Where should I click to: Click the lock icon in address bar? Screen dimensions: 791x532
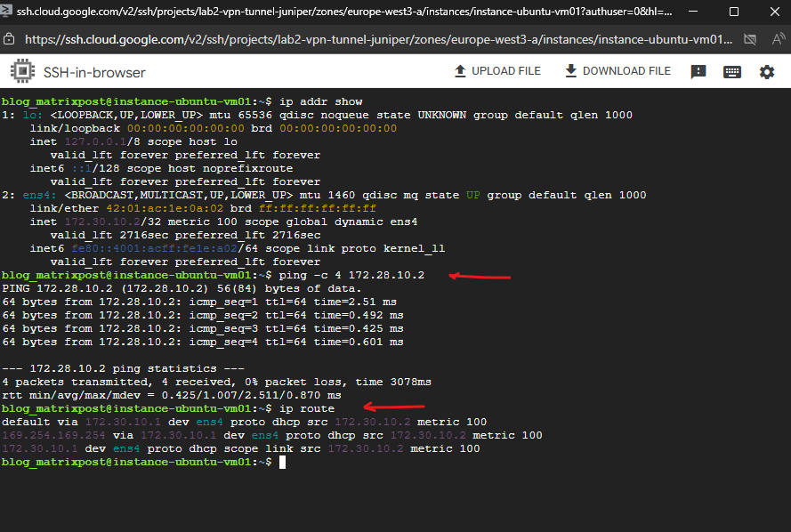point(10,40)
